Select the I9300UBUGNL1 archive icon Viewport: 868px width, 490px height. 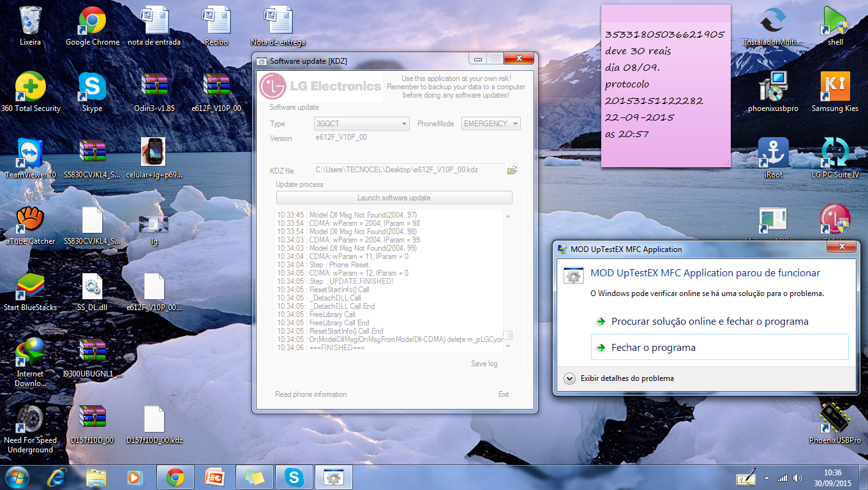[x=93, y=357]
